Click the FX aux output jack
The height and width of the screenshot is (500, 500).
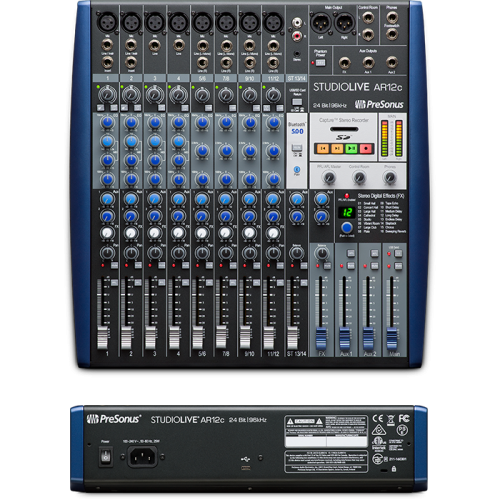point(344,63)
